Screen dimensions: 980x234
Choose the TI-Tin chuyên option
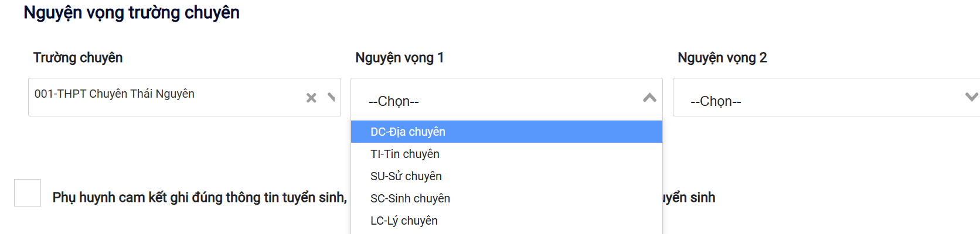tap(405, 154)
